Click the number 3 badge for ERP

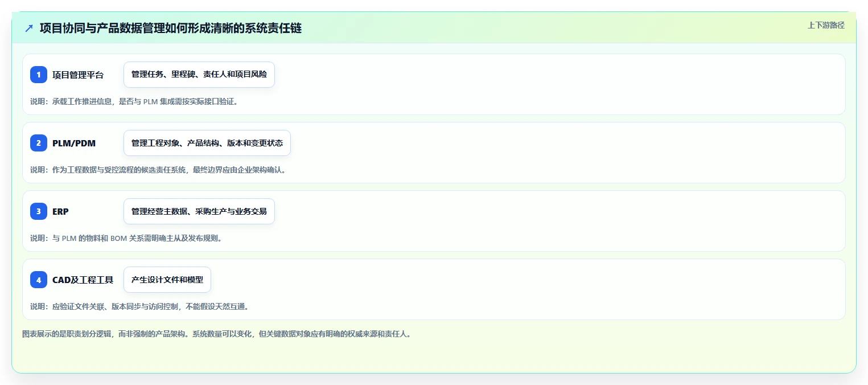(39, 211)
